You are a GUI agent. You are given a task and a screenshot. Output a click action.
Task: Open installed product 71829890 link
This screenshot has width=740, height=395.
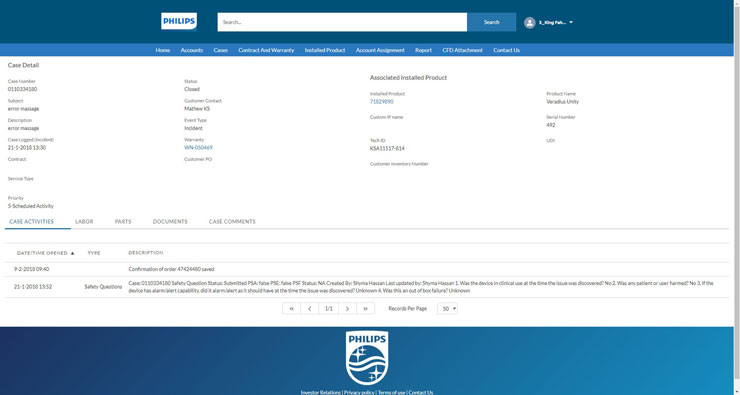[381, 101]
